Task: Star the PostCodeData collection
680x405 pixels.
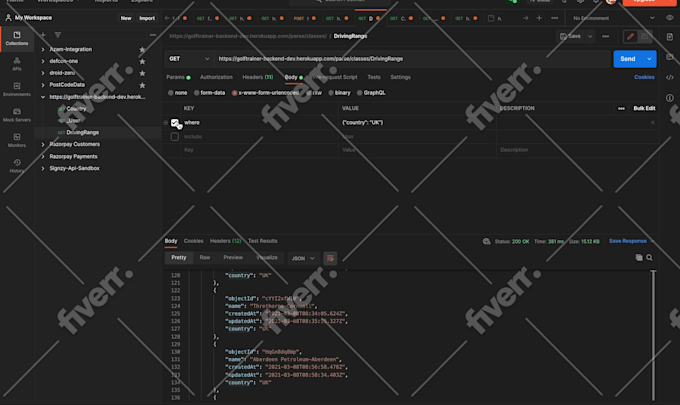Action: pyautogui.click(x=142, y=85)
